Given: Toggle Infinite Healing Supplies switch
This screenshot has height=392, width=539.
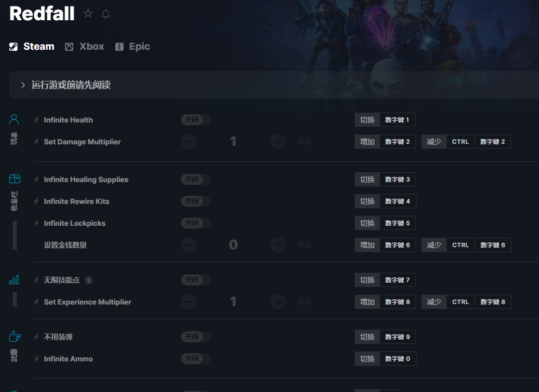Looking at the screenshot, I should pyautogui.click(x=196, y=179).
